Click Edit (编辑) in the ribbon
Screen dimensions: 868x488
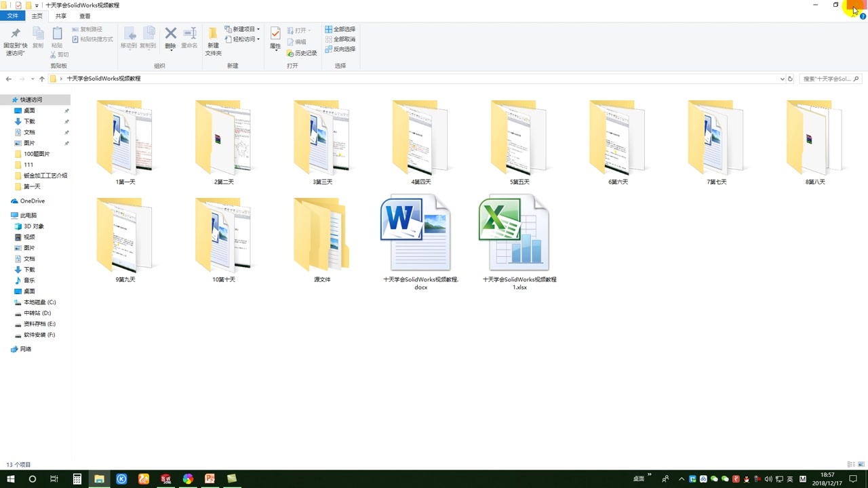pyautogui.click(x=297, y=42)
